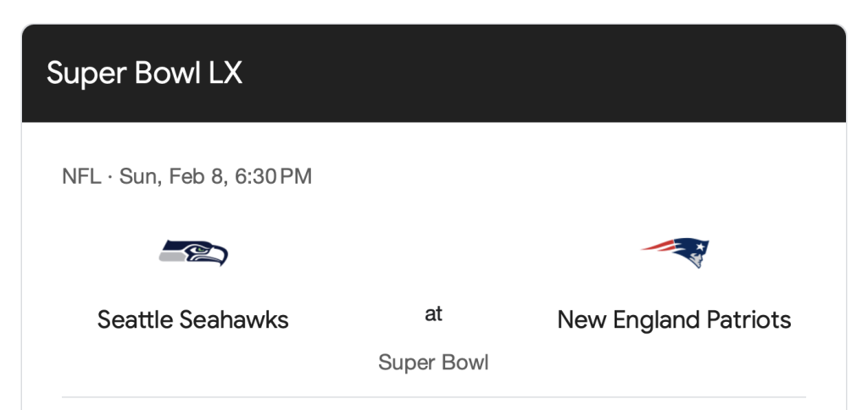This screenshot has height=410, width=868.
Task: Click the word "Super" in the header title
Action: (x=83, y=73)
